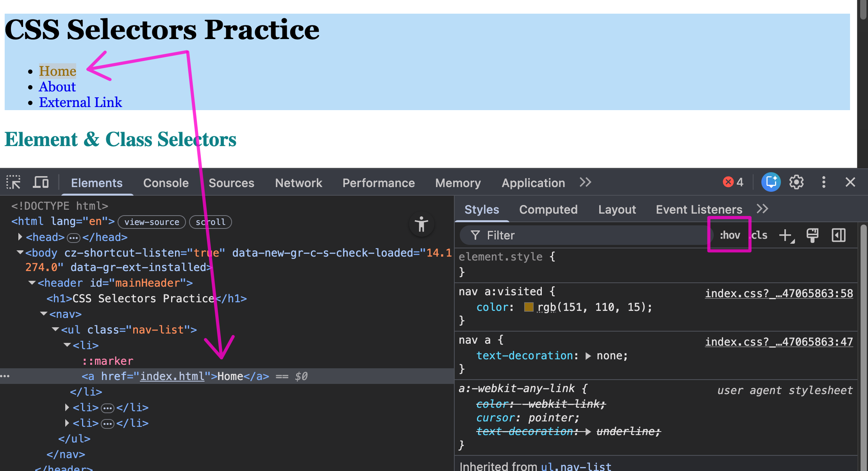This screenshot has width=868, height=471.
Task: Activate the inspect element picker icon
Action: point(14,182)
